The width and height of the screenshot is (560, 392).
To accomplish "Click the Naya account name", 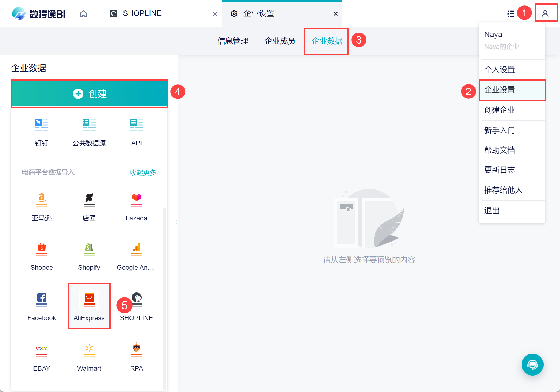I will click(493, 35).
